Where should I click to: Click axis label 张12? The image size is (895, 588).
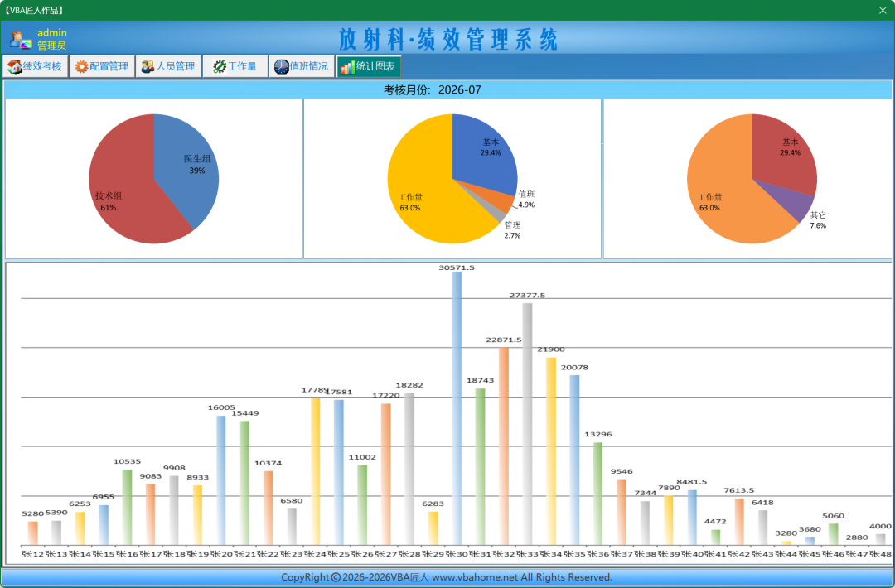pyautogui.click(x=32, y=554)
